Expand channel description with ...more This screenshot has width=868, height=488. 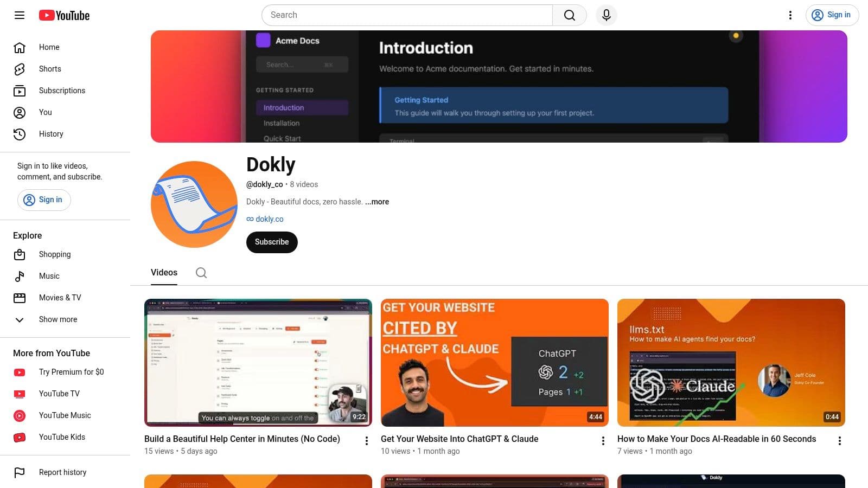(x=377, y=202)
